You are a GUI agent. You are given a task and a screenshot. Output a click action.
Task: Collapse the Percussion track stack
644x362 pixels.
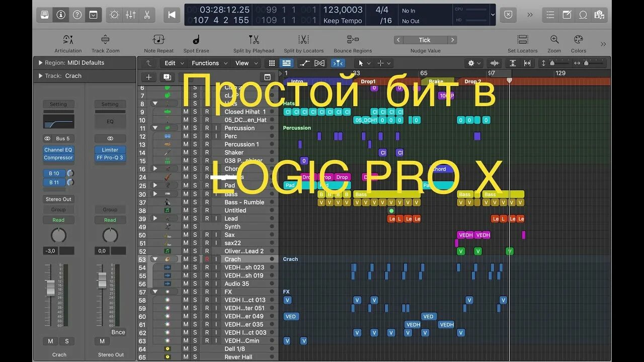pyautogui.click(x=155, y=128)
